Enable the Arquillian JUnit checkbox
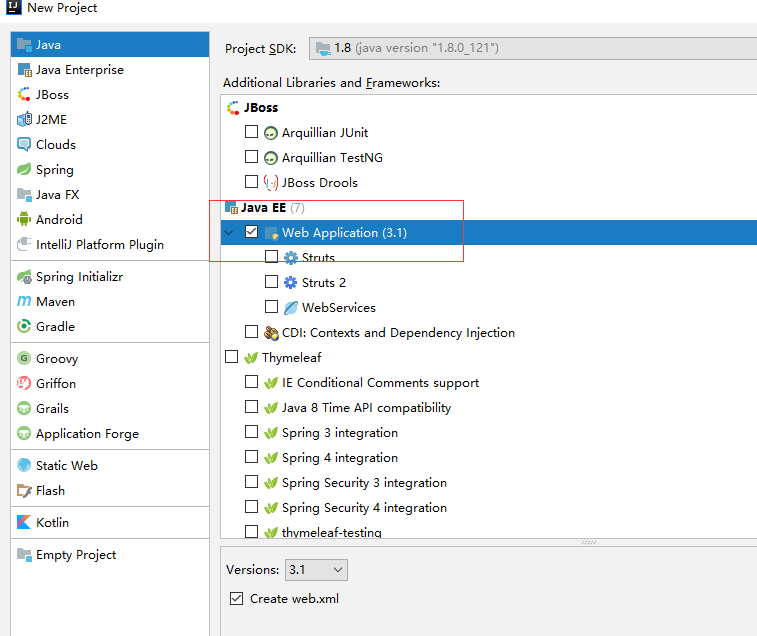Screen dimensions: 757x636 pos(252,132)
